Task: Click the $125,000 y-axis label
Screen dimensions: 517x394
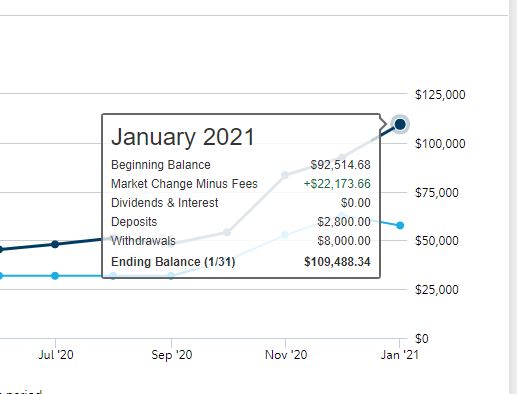Action: 440,95
